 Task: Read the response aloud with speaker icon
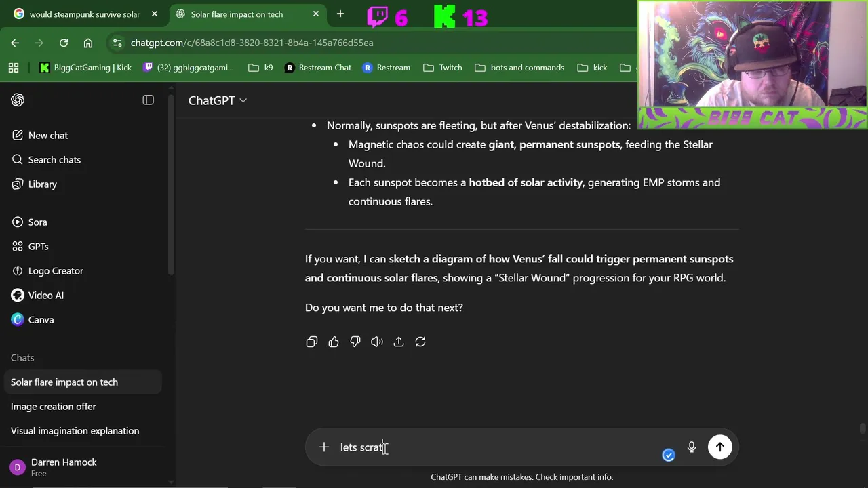(x=377, y=342)
